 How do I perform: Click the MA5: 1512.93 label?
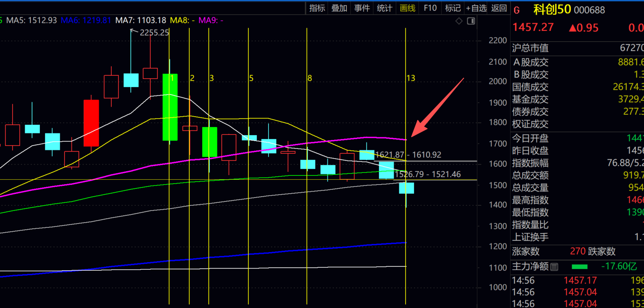coord(32,20)
